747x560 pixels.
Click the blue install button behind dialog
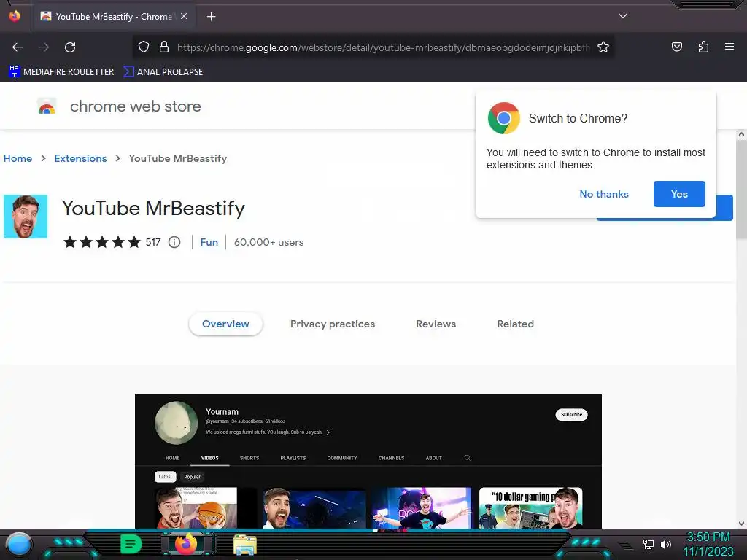point(724,208)
